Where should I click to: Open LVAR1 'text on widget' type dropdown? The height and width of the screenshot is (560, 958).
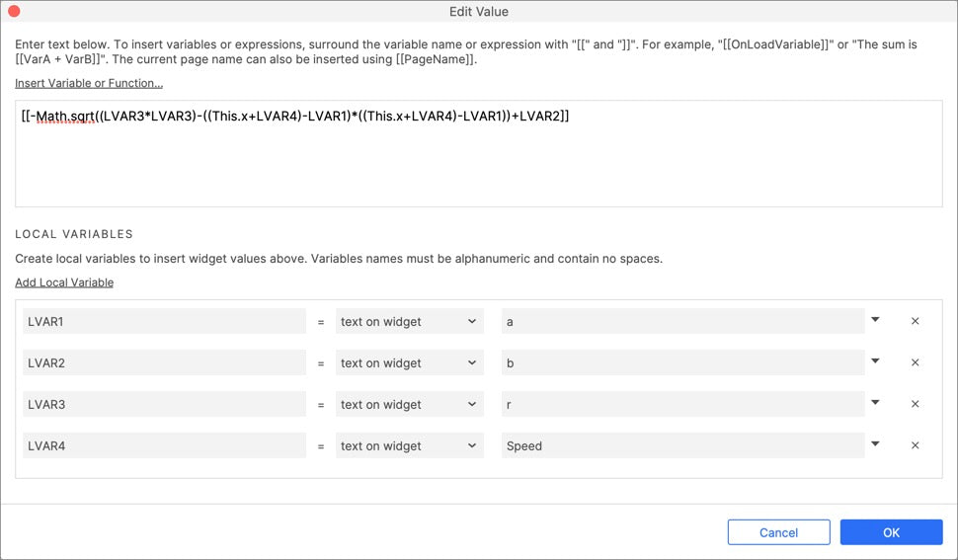409,321
